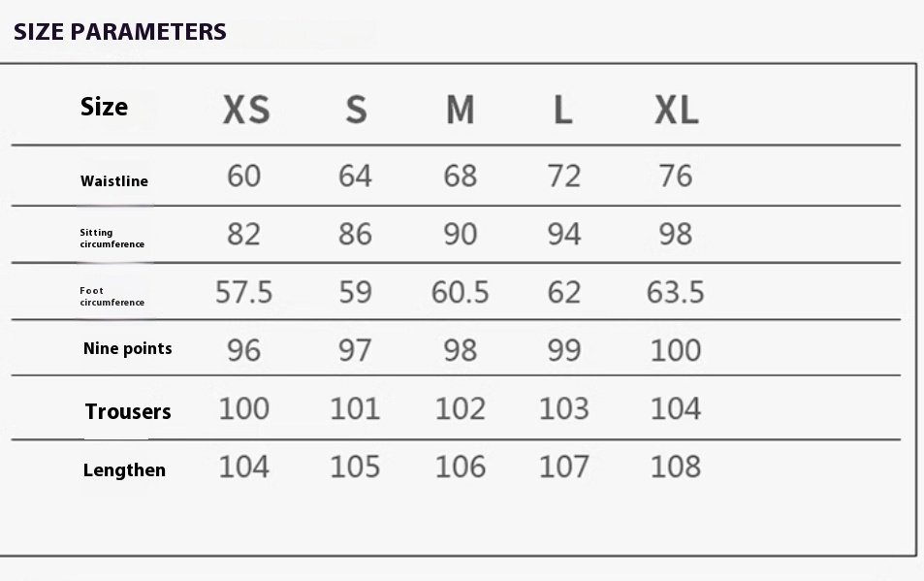Select the Trousers row label
This screenshot has height=581, width=924.
click(x=128, y=411)
